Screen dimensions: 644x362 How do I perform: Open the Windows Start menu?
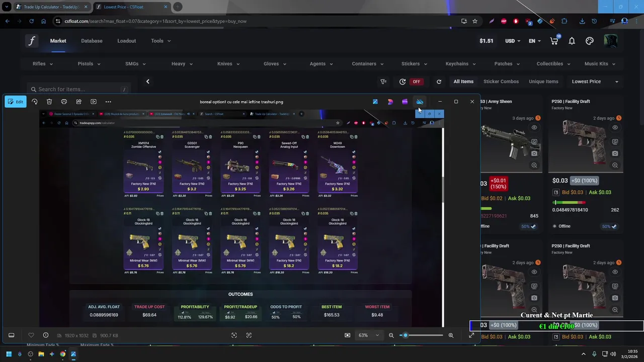(9, 354)
